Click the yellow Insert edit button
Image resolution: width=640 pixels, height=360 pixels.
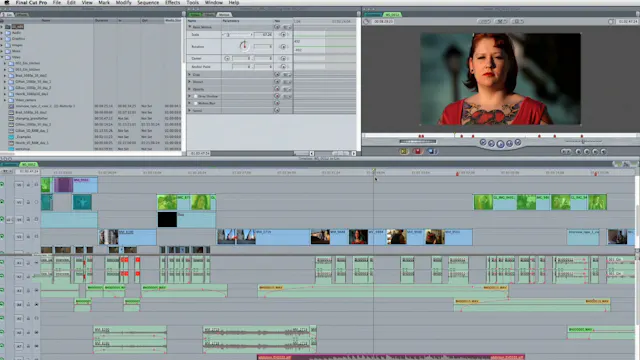point(404,151)
